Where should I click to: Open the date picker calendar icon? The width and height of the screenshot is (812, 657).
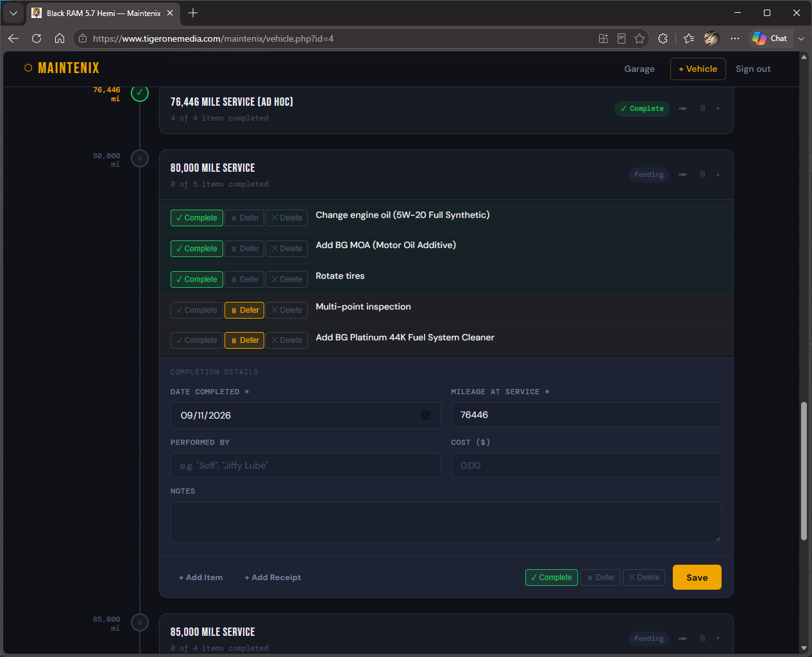pos(426,415)
